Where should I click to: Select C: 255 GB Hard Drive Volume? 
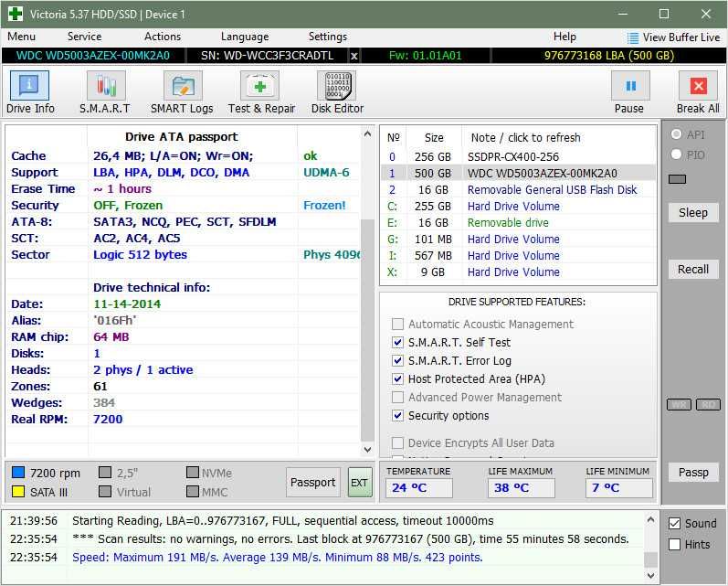pyautogui.click(x=519, y=207)
